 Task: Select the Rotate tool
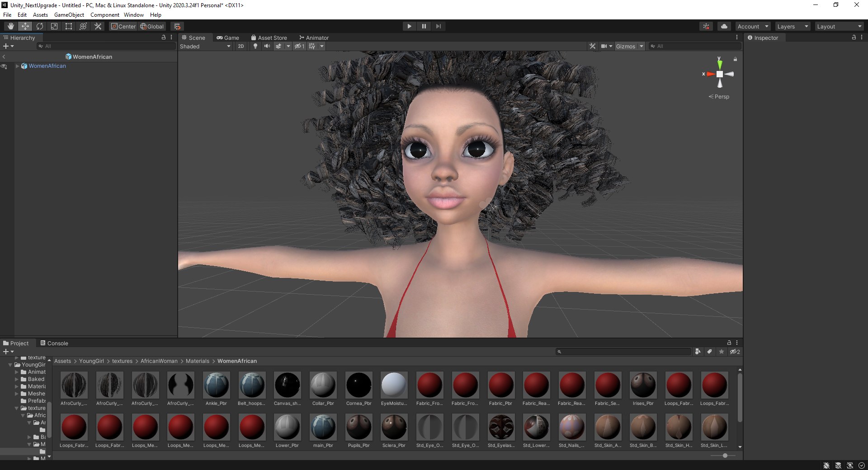40,26
